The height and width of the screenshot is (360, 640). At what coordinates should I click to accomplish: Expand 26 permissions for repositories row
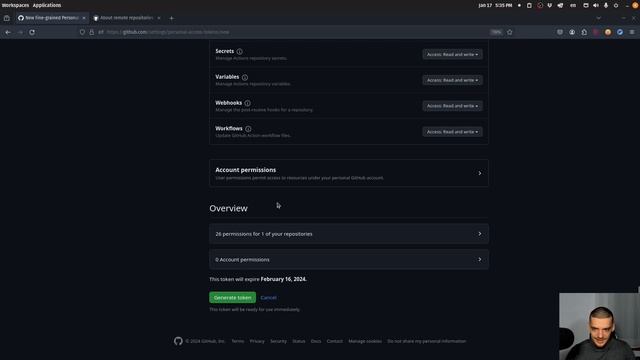[x=349, y=234]
